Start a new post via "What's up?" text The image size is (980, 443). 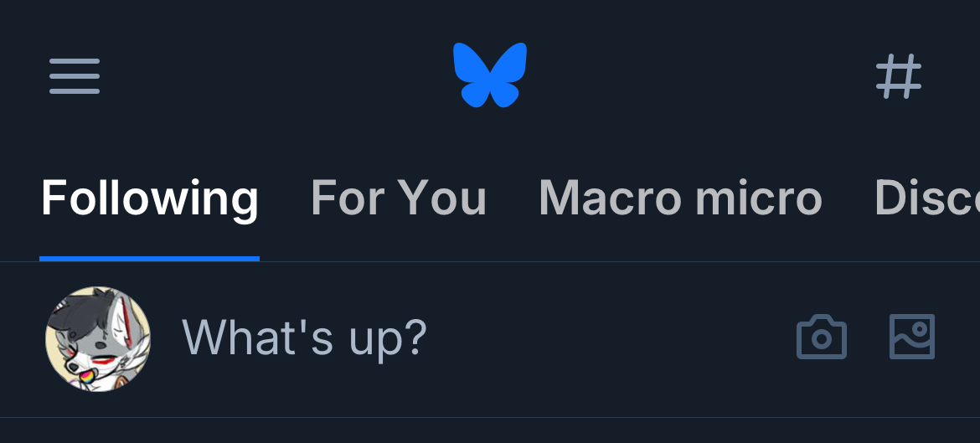point(305,337)
